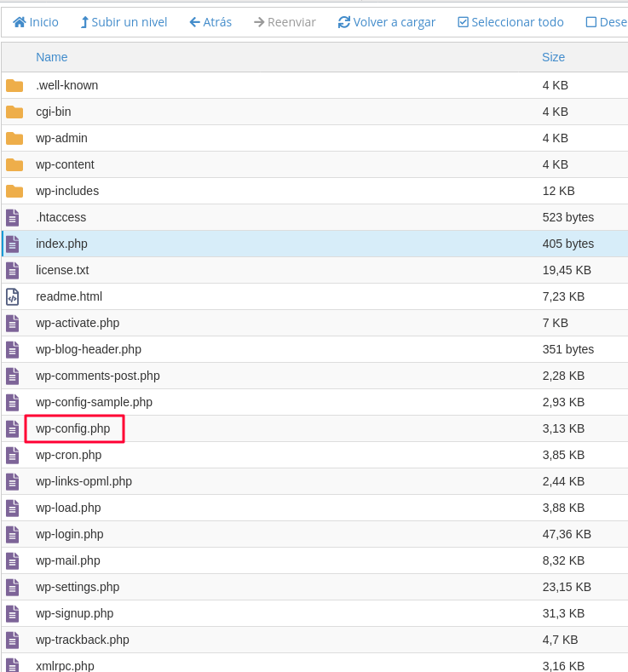
Task: Click Seleccionar todo to select all files
Action: point(510,22)
